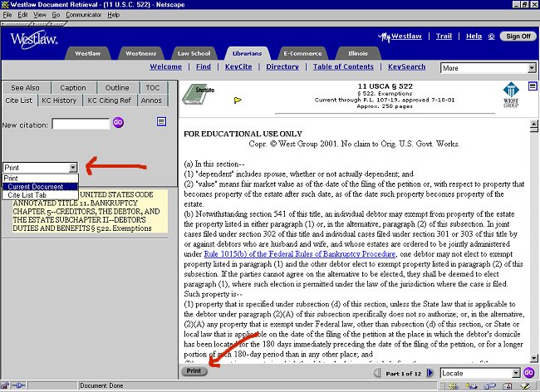
Task: Click the document scrollbar down arrow
Action: point(533,359)
